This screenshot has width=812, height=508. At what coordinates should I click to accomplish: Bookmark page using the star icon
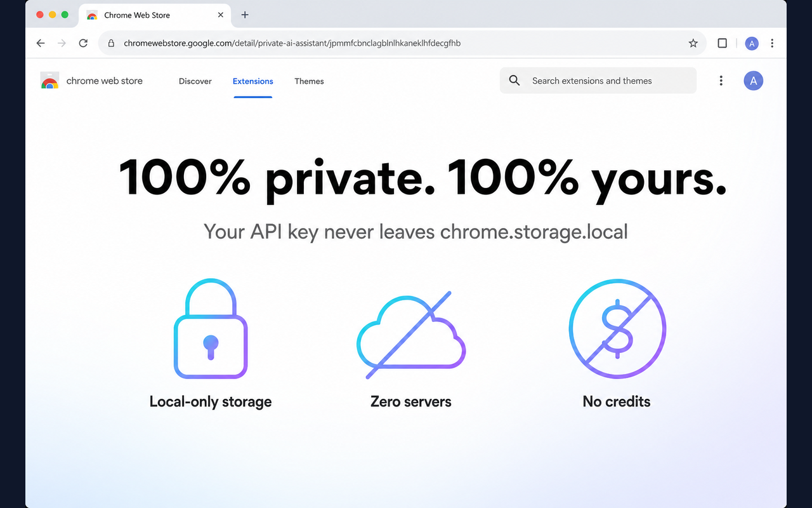point(693,43)
